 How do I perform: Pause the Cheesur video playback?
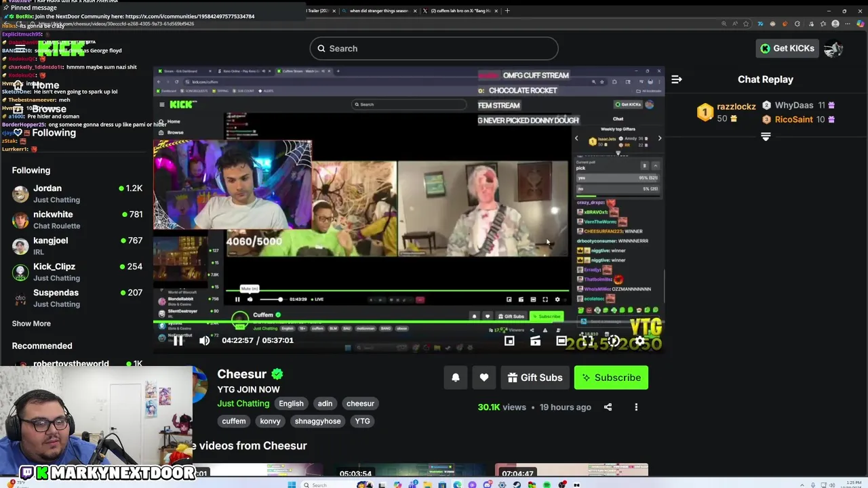click(178, 341)
